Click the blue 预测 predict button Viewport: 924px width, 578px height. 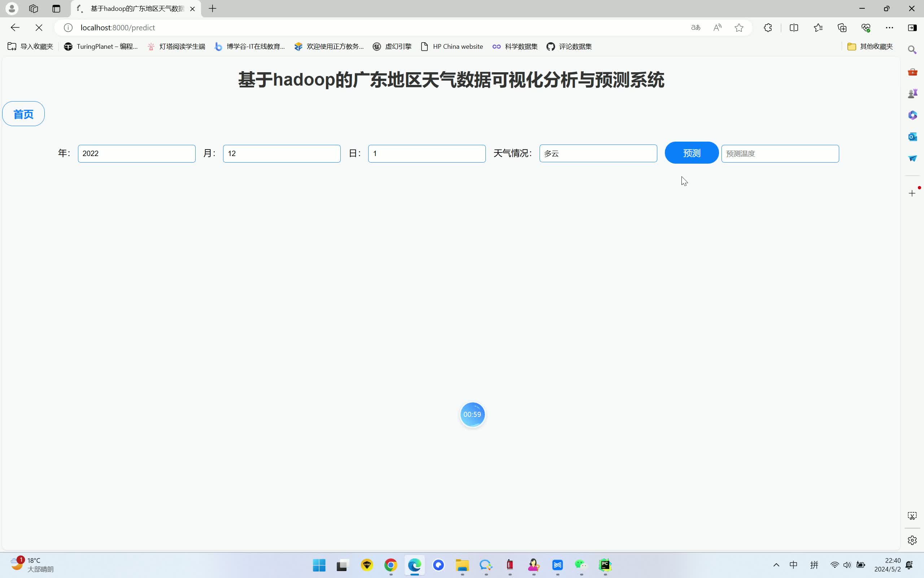692,153
